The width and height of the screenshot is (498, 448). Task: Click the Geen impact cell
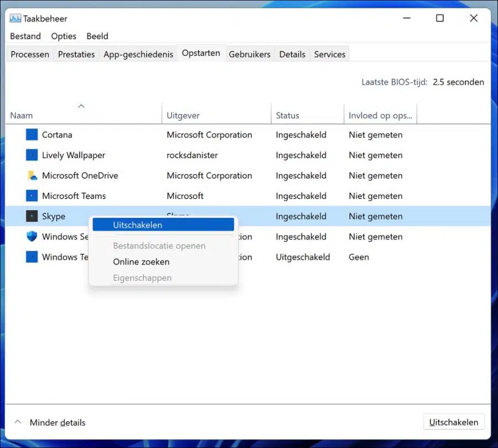point(359,257)
